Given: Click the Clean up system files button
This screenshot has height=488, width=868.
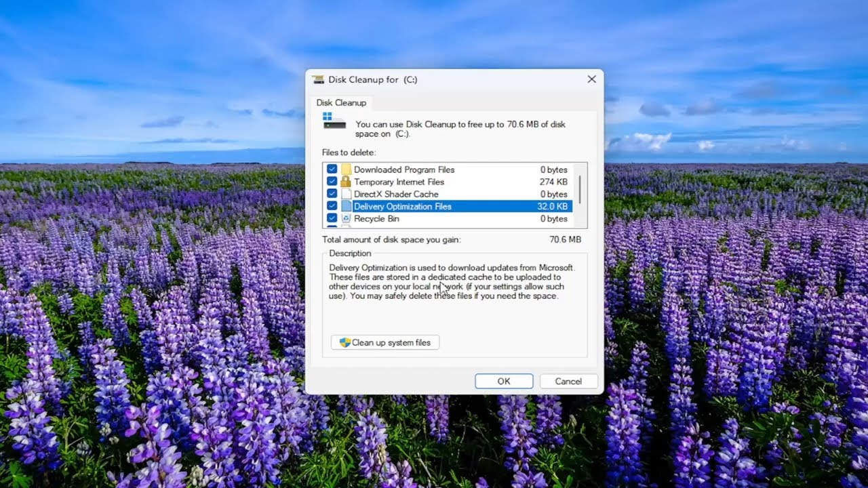Looking at the screenshot, I should pos(385,342).
